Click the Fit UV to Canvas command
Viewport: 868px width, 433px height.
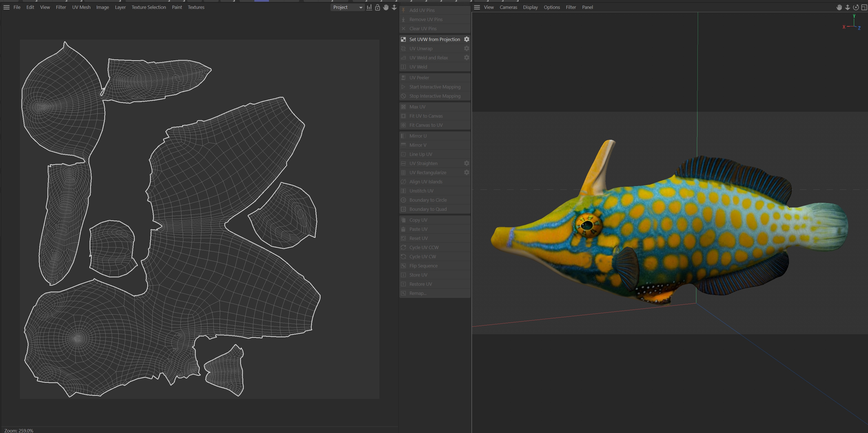[x=426, y=116]
